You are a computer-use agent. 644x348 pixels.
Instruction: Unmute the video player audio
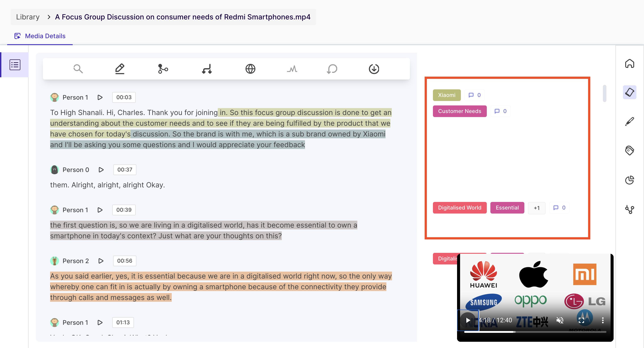[x=560, y=320]
